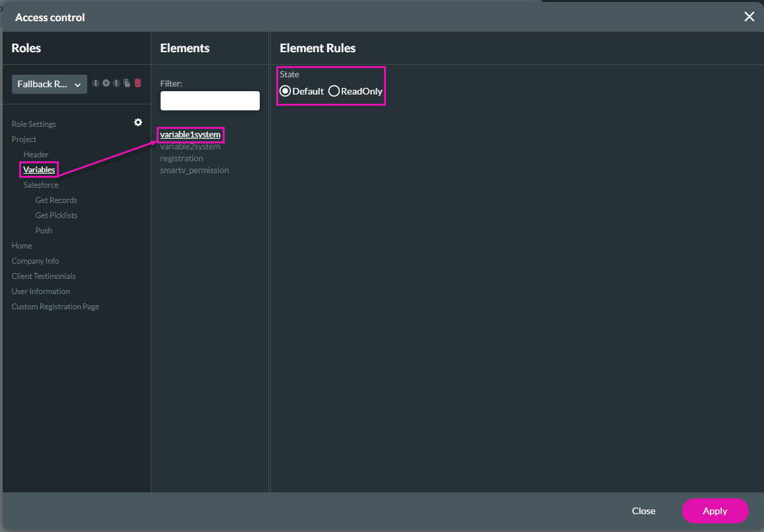The width and height of the screenshot is (764, 532).
Task: Select the Default state radio button
Action: click(286, 91)
